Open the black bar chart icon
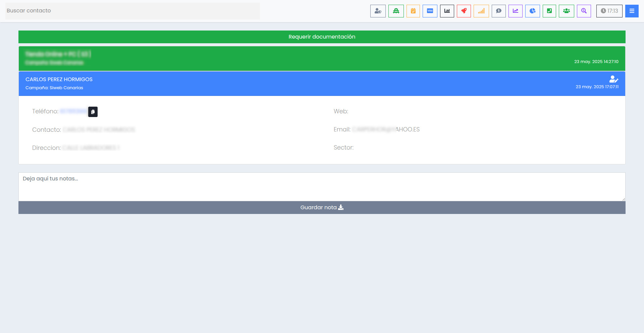 click(x=447, y=11)
